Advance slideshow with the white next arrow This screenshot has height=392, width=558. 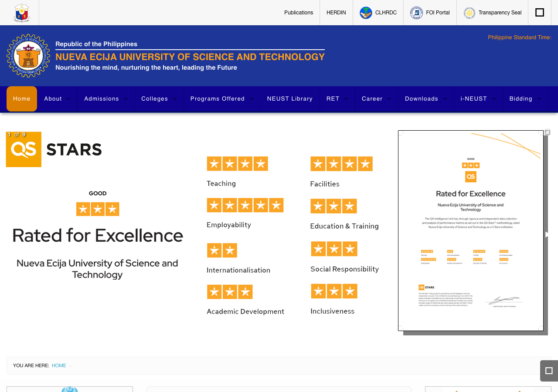pyautogui.click(x=547, y=234)
